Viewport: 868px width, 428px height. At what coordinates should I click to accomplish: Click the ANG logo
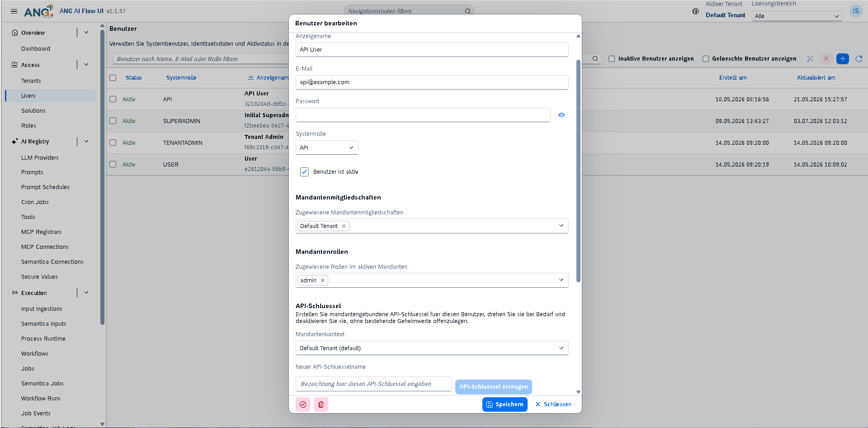(x=38, y=11)
